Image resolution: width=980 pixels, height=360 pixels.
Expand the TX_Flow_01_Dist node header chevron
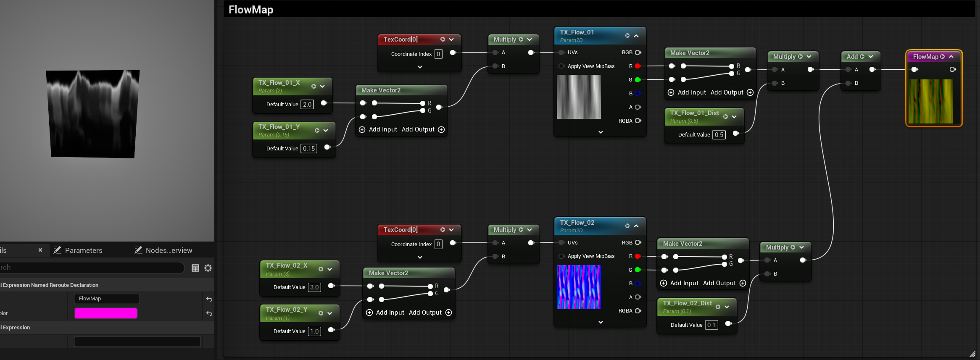click(x=734, y=117)
